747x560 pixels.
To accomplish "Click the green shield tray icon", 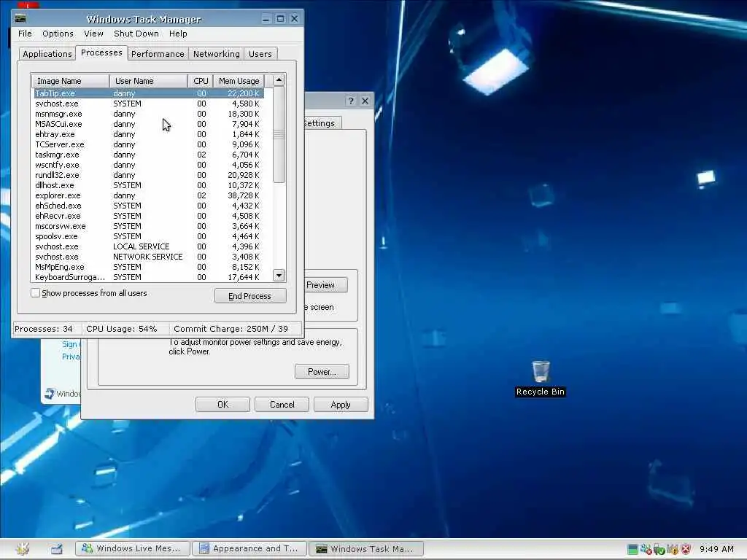I will [x=659, y=549].
